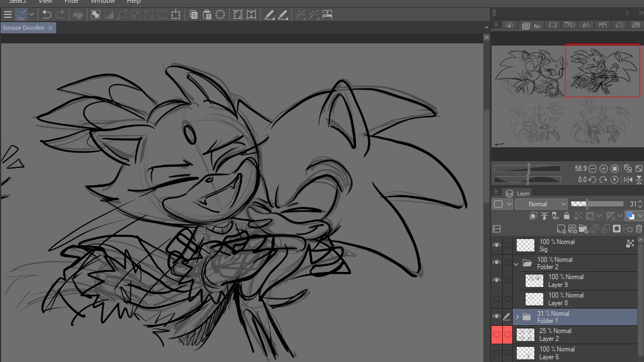This screenshot has width=644, height=362.
Task: Click the dotted circle loading-style icon
Action: [x=220, y=15]
